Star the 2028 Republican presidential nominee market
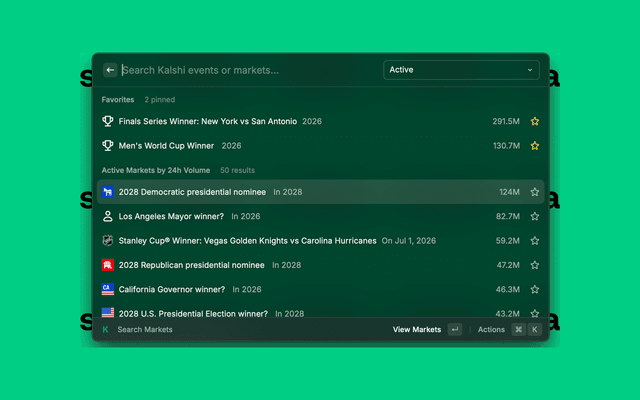 535,265
